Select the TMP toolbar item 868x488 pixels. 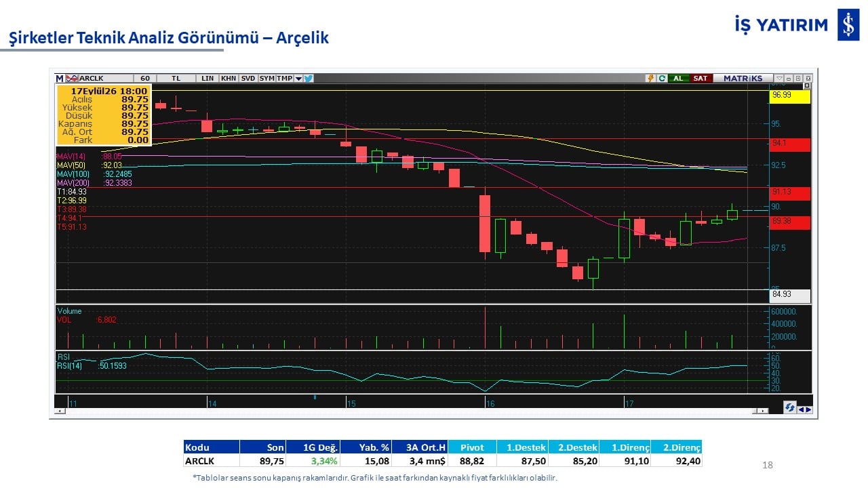point(284,79)
